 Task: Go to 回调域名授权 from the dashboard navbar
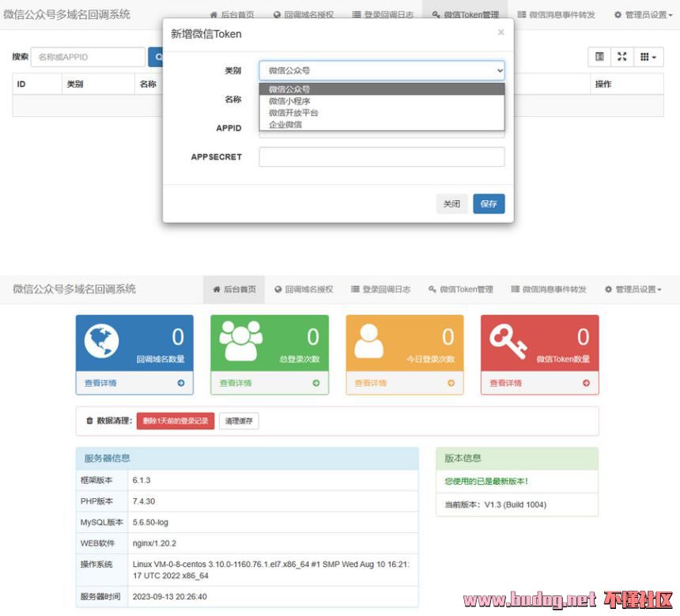click(304, 289)
